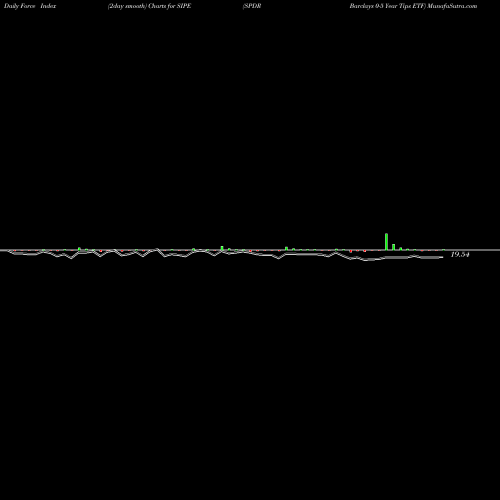Click 'Barclays 0-5 Year Tips ETF) MunafaSutra.com' text
The height and width of the screenshot is (500, 500).
[x=413, y=6]
